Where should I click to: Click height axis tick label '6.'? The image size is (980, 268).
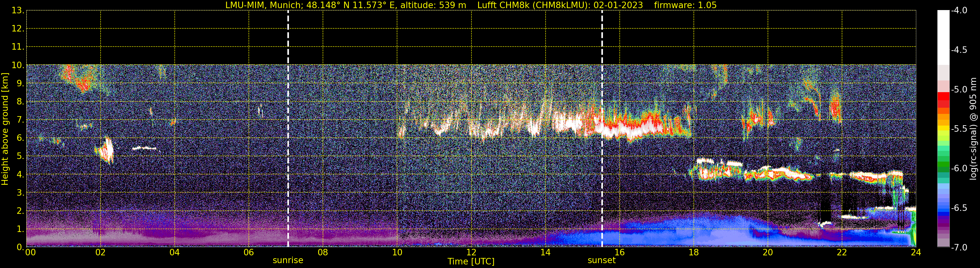coord(20,138)
